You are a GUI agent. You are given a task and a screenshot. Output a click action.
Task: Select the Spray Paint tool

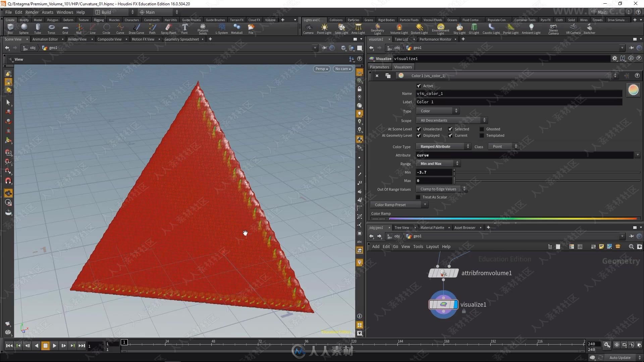click(x=168, y=29)
